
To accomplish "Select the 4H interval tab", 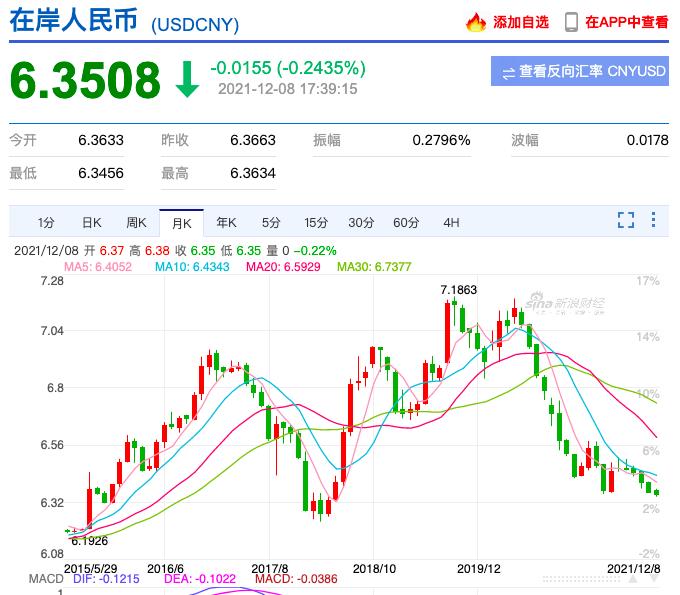I will click(451, 222).
